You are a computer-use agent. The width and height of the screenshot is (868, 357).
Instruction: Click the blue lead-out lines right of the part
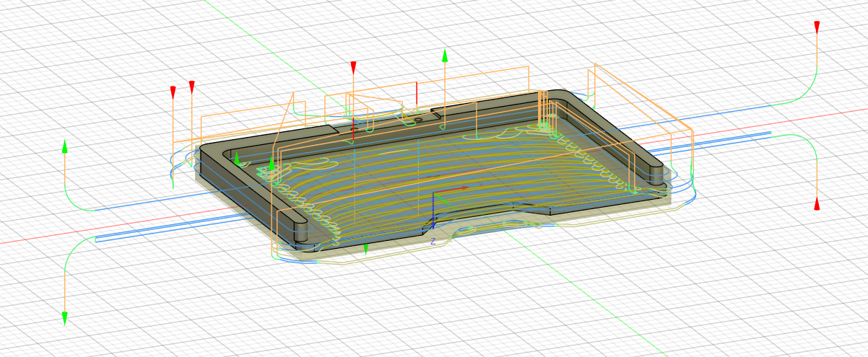click(x=722, y=138)
